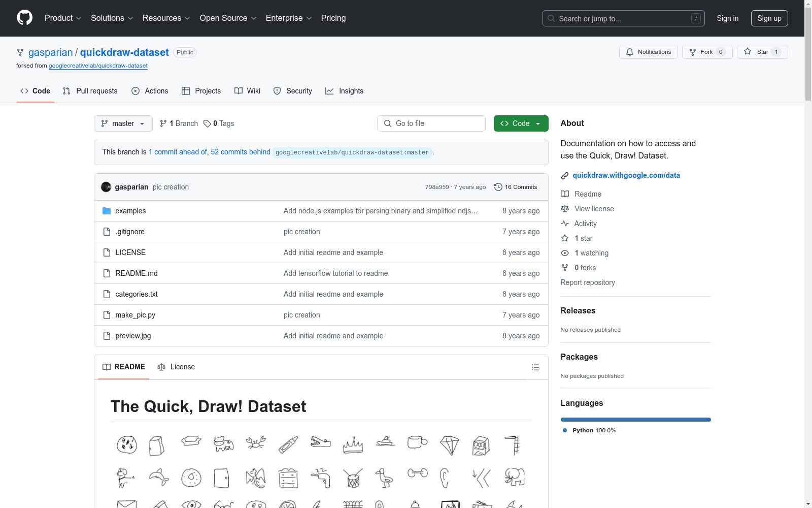The height and width of the screenshot is (508, 812).
Task: Click the 798a959 commit hash
Action: point(437,187)
